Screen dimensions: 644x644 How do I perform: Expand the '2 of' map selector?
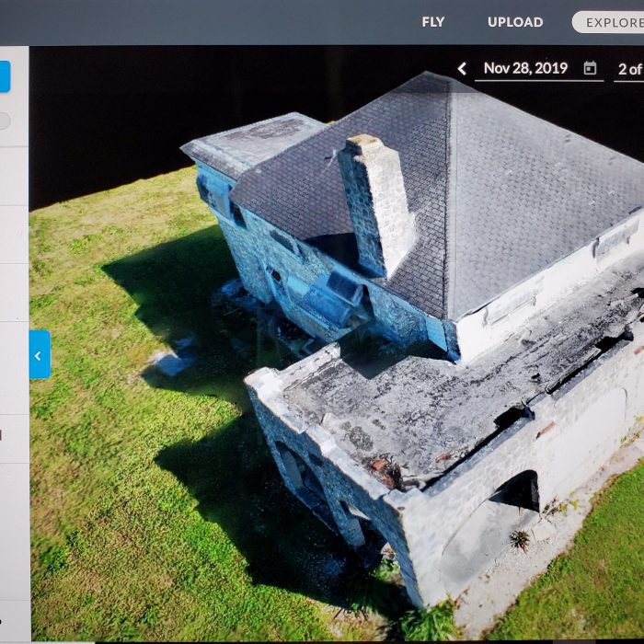[629, 69]
